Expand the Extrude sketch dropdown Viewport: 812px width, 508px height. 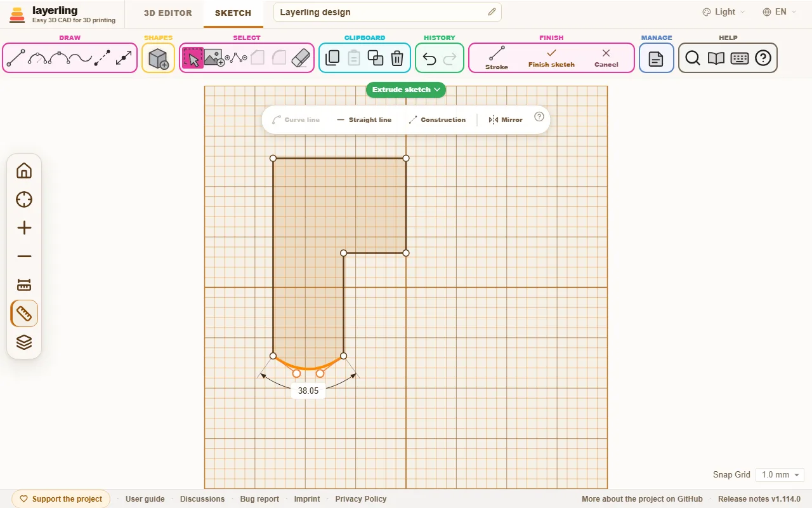click(406, 90)
